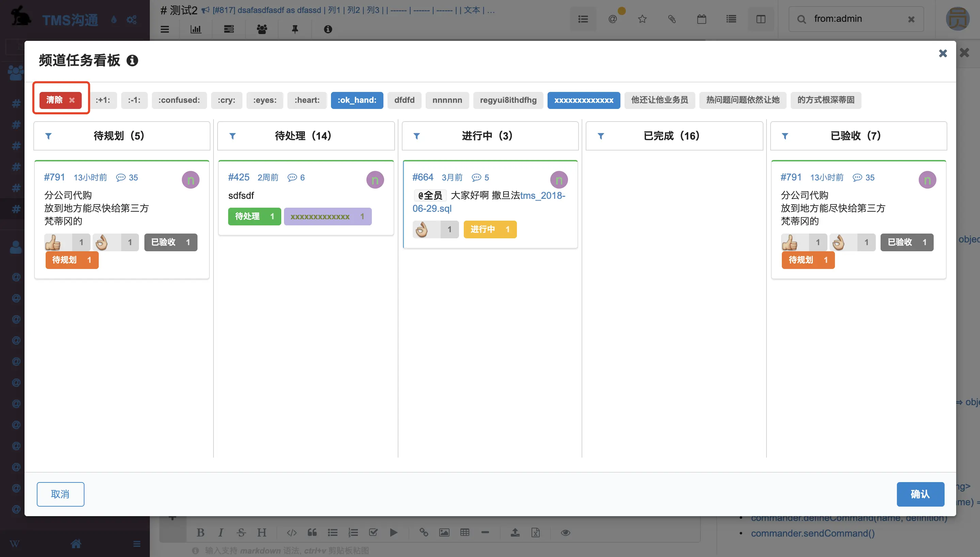Click home icon in bottom sidebar
Viewport: 980px width, 557px height.
point(76,544)
